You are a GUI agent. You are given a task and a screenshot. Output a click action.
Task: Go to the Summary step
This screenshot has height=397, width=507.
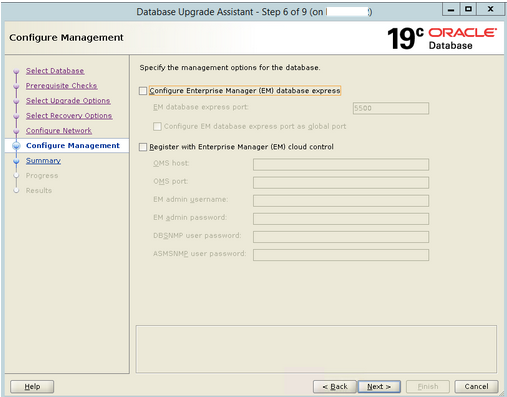(x=43, y=161)
